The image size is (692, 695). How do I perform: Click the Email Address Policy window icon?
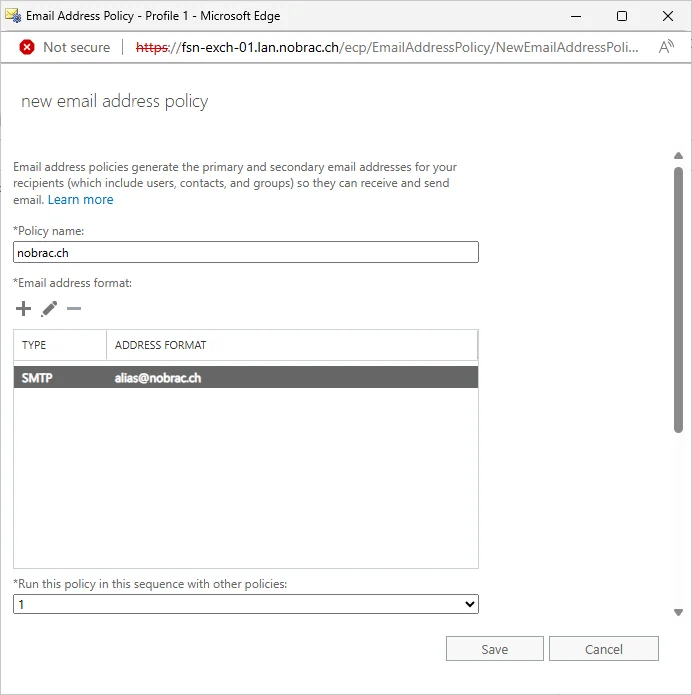point(13,16)
